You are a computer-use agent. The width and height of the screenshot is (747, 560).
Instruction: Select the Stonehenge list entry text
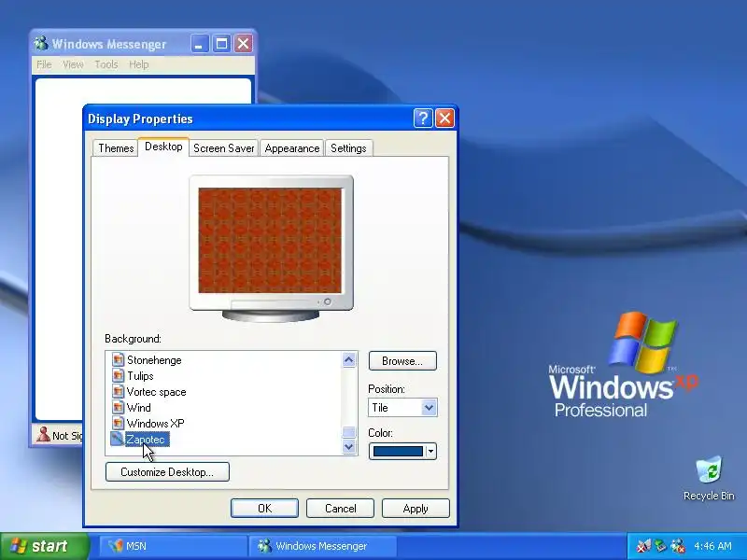pyautogui.click(x=154, y=360)
